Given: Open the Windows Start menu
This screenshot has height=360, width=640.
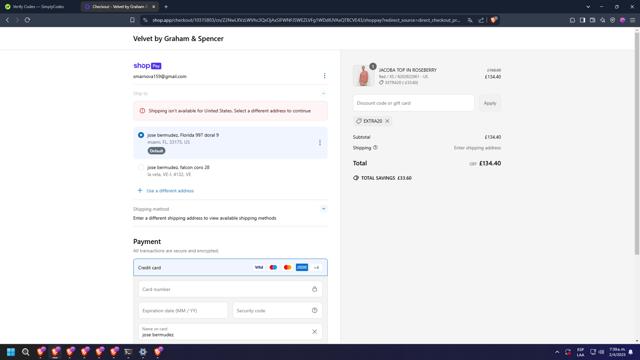Looking at the screenshot, I should pos(11,352).
